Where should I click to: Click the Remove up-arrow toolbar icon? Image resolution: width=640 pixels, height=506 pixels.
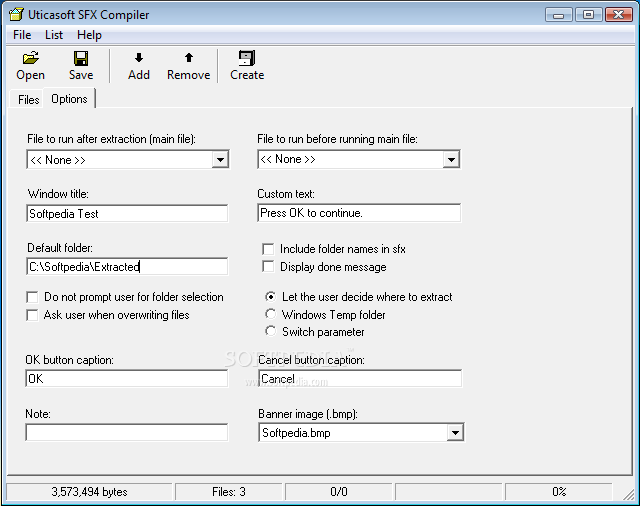point(189,58)
